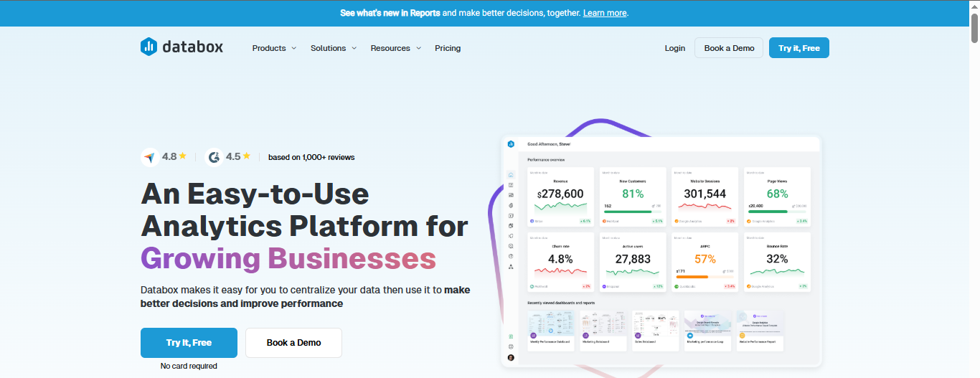Click the user avatar at the sidebar bottom of the preview
Image resolution: width=980 pixels, height=378 pixels.
pos(511,357)
